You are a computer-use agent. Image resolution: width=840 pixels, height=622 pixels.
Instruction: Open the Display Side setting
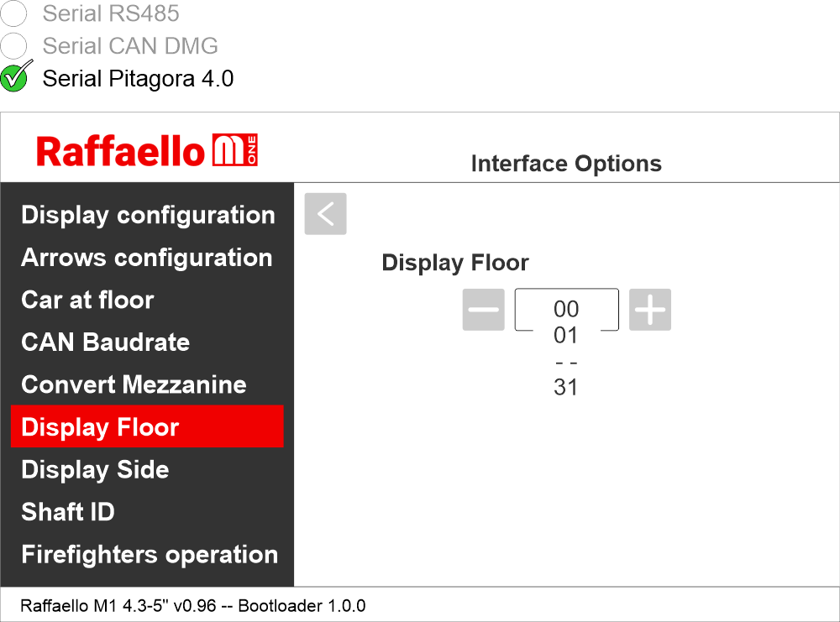pos(95,470)
